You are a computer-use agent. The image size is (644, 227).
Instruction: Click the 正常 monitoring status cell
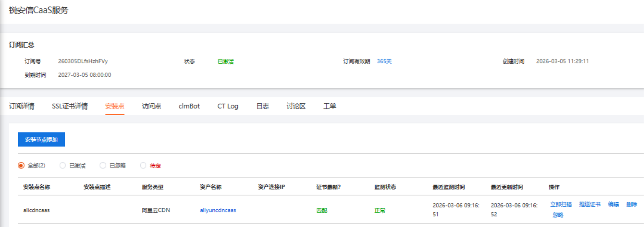click(x=380, y=210)
